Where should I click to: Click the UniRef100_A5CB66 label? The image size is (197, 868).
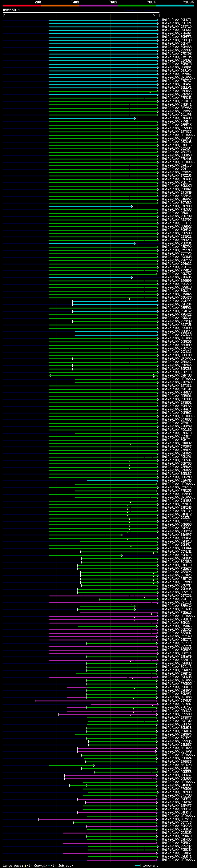tap(176, 91)
